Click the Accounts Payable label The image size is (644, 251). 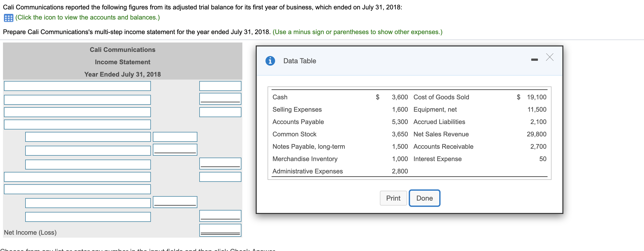tap(298, 122)
